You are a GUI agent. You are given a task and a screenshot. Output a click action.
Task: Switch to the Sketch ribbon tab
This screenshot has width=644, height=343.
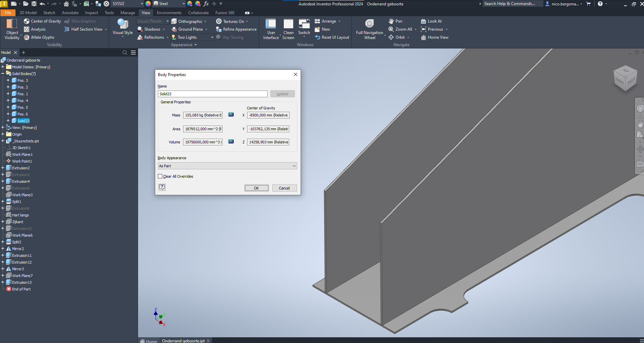[x=49, y=12]
